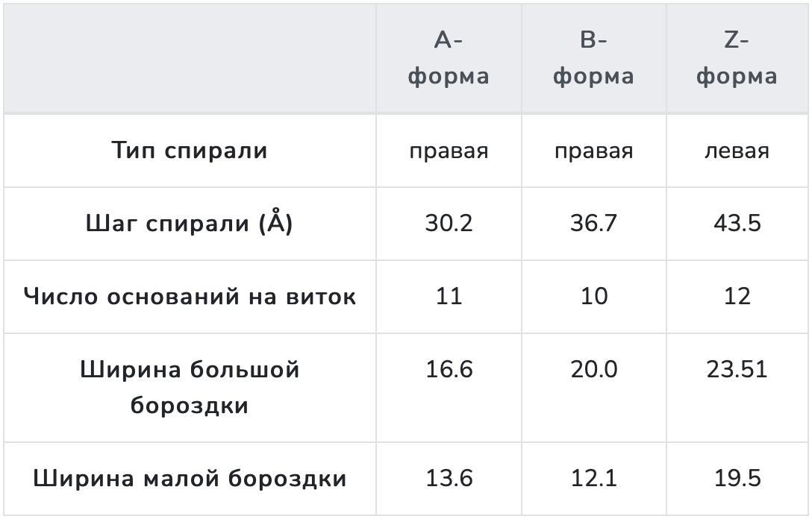The height and width of the screenshot is (519, 812).
Task: Click the Z-форма column header
Action: [x=737, y=58]
